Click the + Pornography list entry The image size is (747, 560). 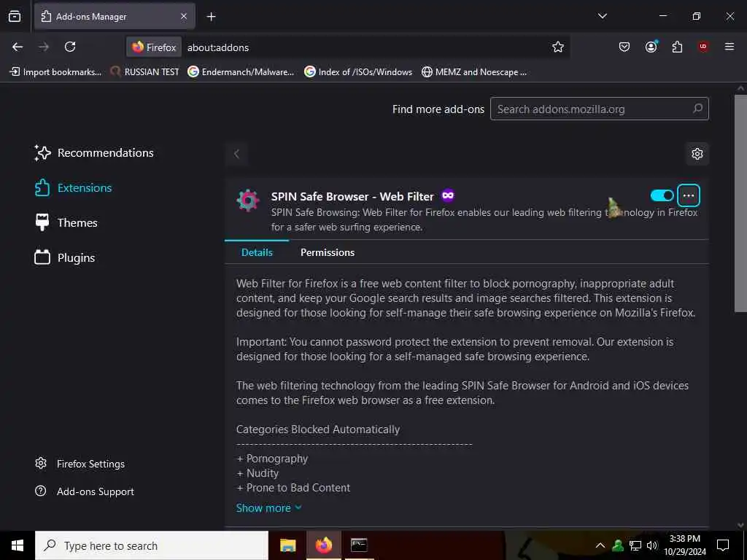pyautogui.click(x=272, y=459)
